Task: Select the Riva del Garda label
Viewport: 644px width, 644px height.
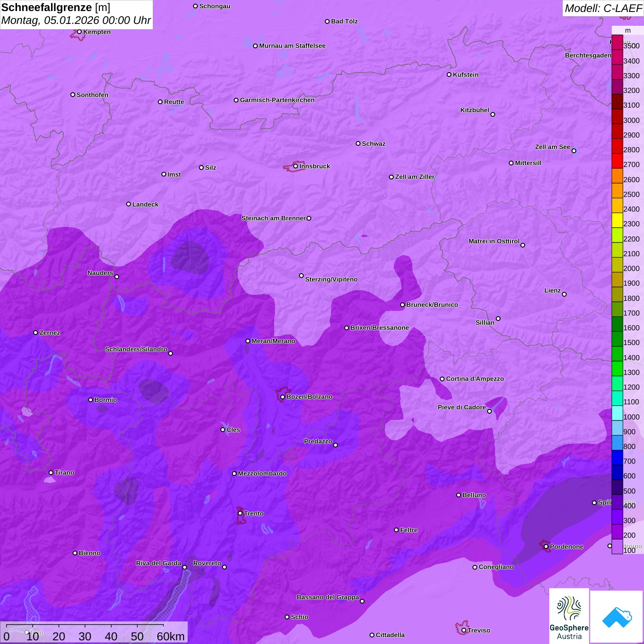Action: [x=159, y=563]
